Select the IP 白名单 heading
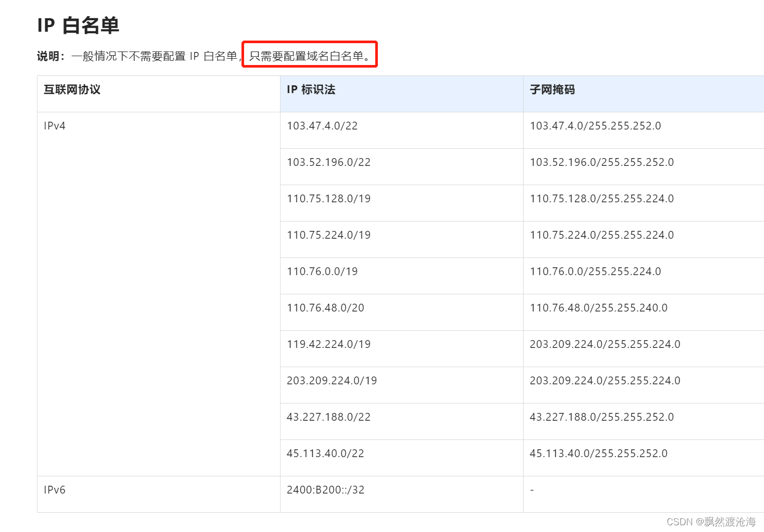 pyautogui.click(x=78, y=25)
